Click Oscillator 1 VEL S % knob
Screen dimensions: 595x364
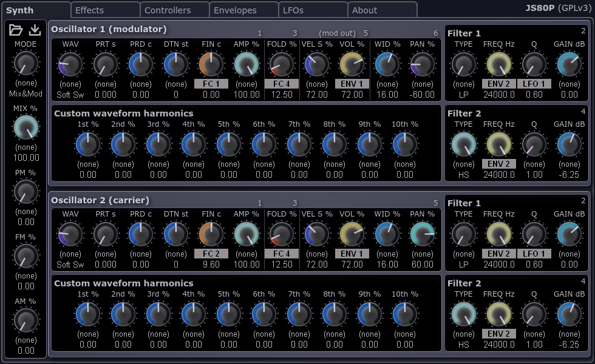(x=317, y=64)
